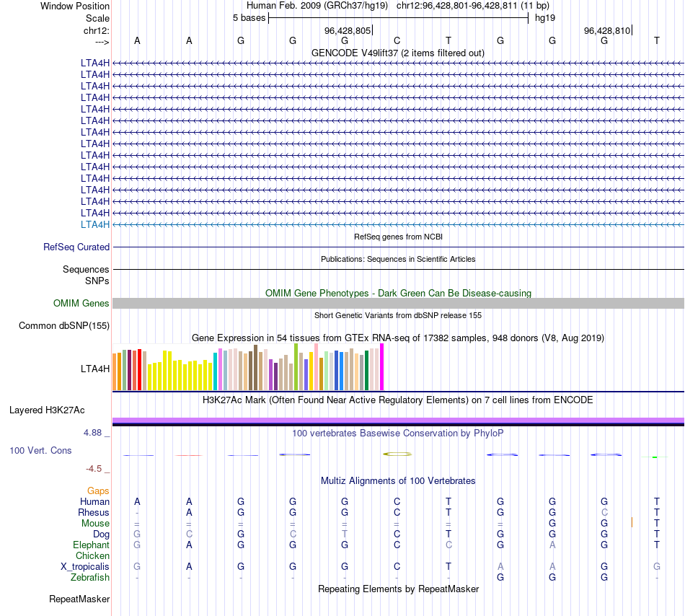Image resolution: width=685 pixels, height=616 pixels.
Task: Click the Layered H3K27Ac track label
Action: click(47, 410)
